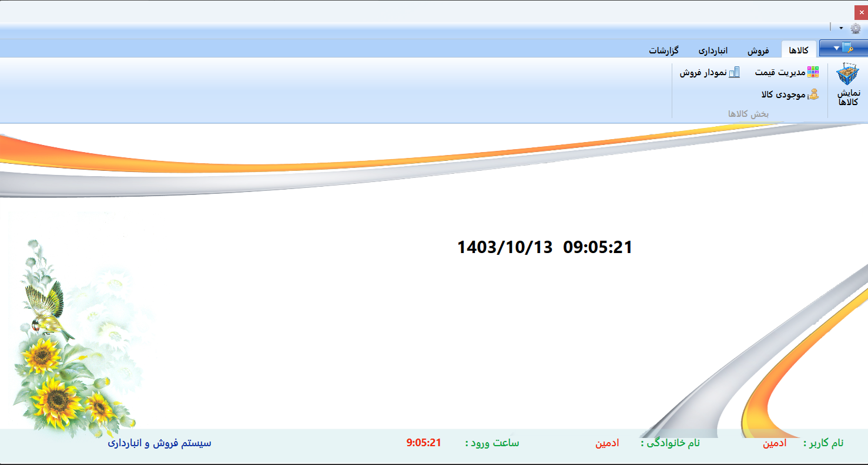Click the hand-with-coins icon for موجودی کالا
868x465 pixels.
tap(813, 94)
